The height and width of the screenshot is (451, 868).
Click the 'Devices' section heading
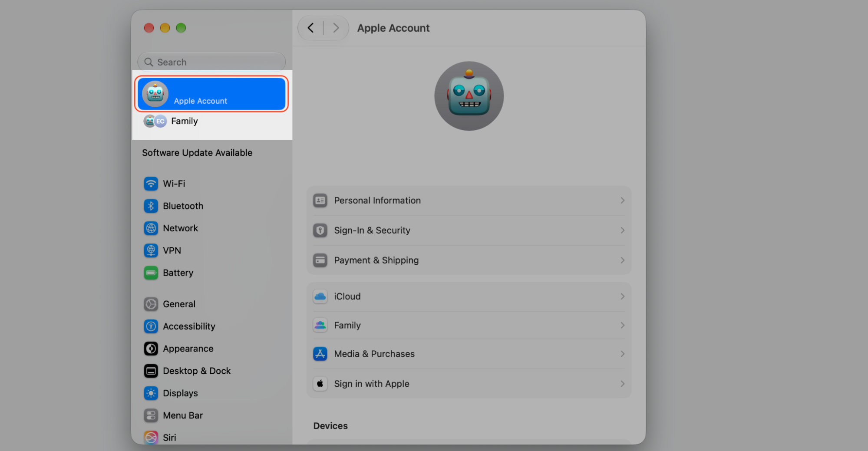[x=330, y=426]
